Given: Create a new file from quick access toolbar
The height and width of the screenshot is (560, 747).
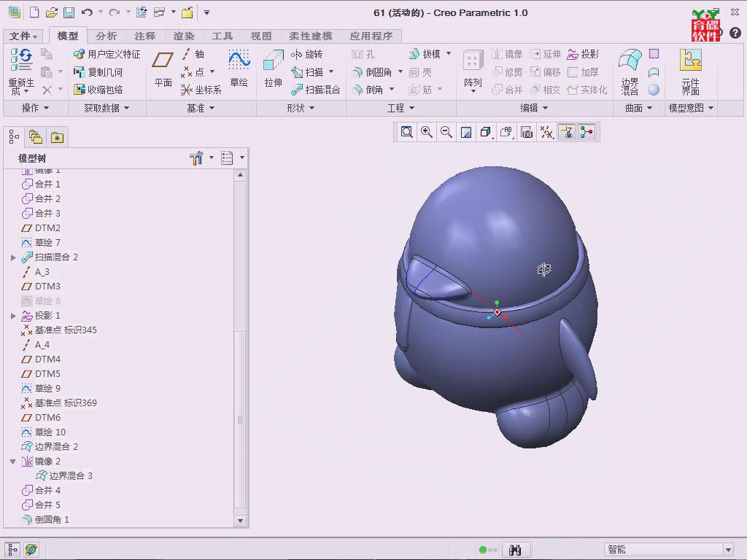Looking at the screenshot, I should [x=34, y=12].
